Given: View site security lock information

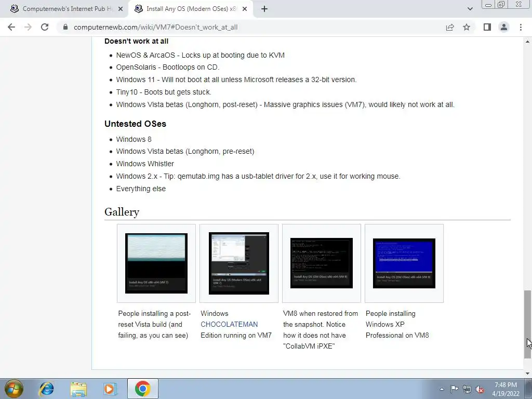Looking at the screenshot, I should tap(65, 27).
